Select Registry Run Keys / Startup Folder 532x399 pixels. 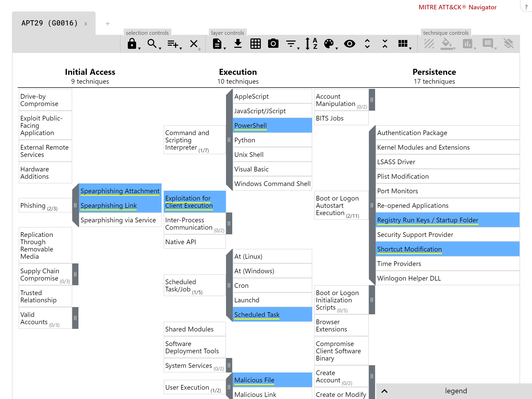[x=448, y=220]
